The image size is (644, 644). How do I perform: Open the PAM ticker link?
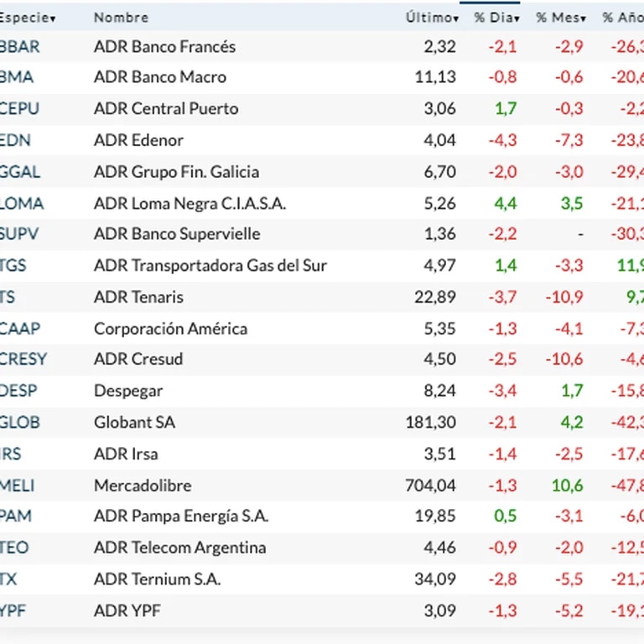click(16, 517)
